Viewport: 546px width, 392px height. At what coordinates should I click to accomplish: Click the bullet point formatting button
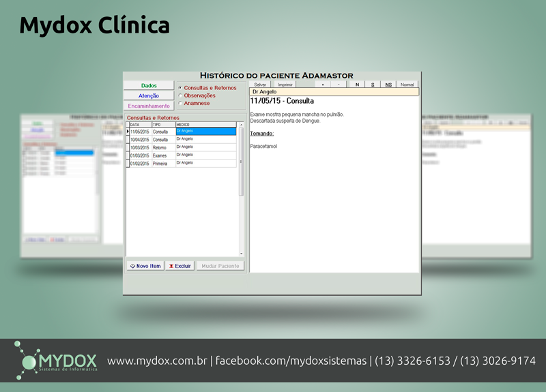coord(322,85)
